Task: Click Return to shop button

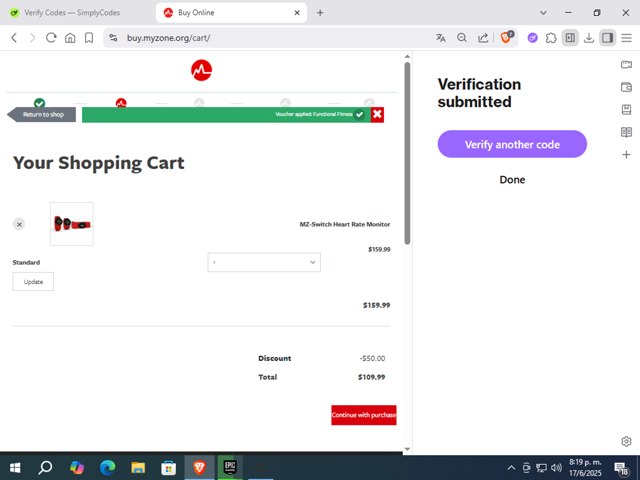Action: pos(41,114)
